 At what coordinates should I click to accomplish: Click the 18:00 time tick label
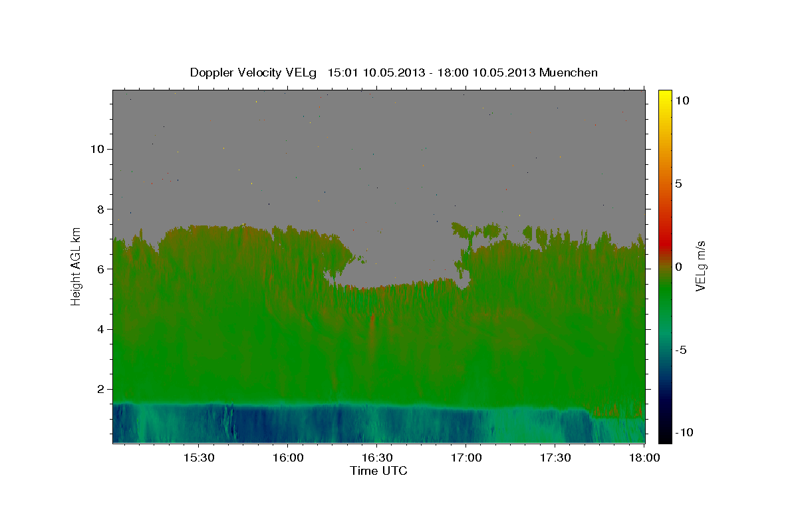644,458
